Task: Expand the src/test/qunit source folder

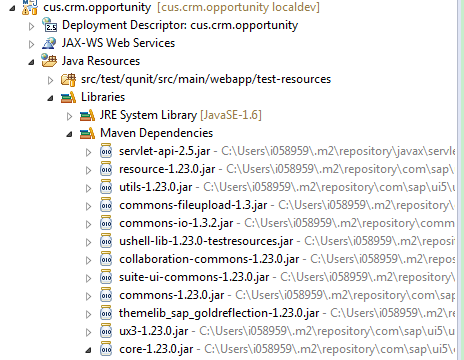Action: click(50, 80)
